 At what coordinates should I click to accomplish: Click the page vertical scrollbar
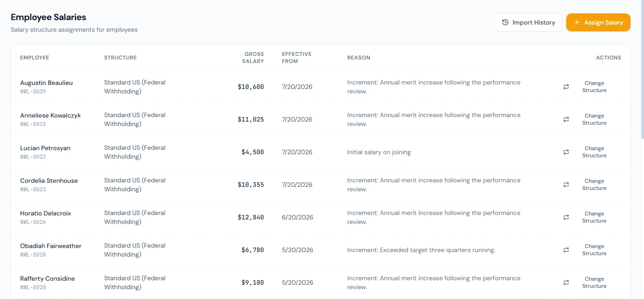point(642,69)
